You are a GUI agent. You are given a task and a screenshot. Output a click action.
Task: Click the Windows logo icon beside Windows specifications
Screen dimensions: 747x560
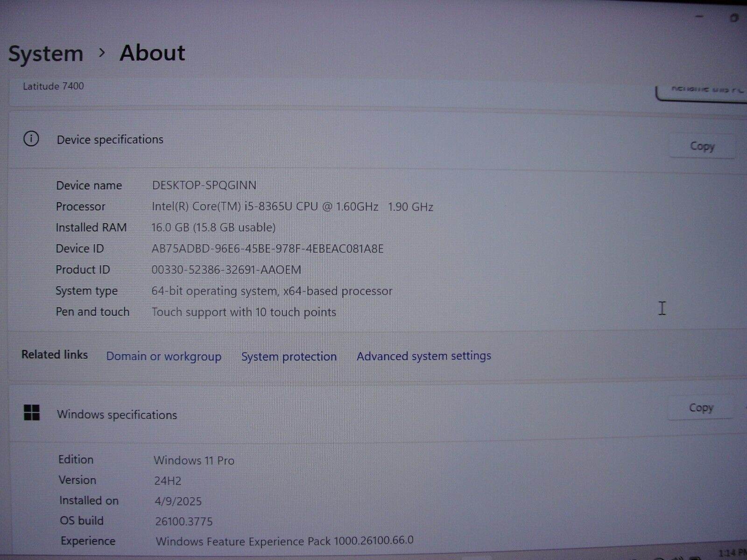32,413
